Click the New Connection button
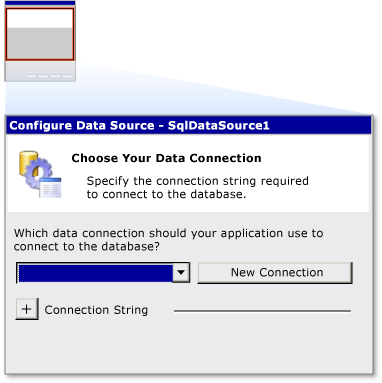 point(275,273)
